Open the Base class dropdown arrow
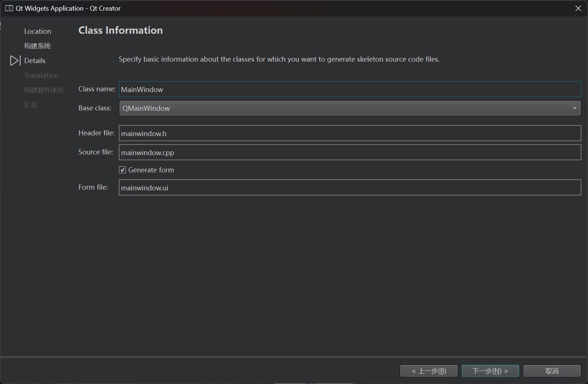The image size is (588, 384). 574,108
